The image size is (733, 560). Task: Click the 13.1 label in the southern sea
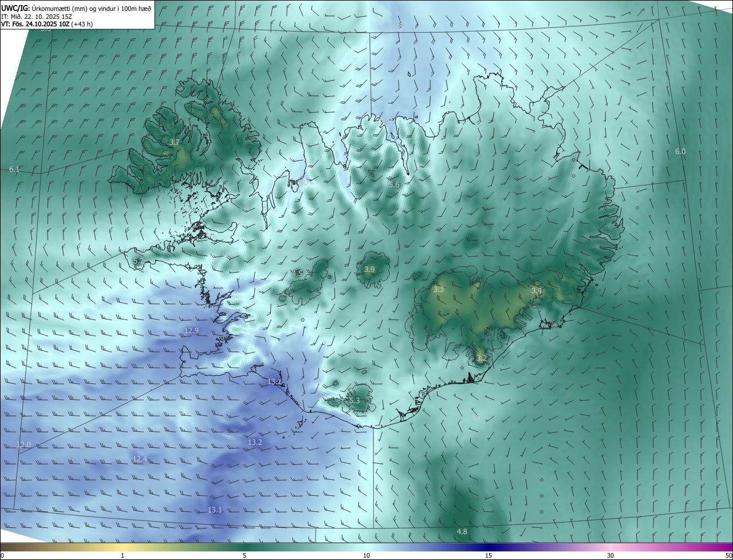215,510
